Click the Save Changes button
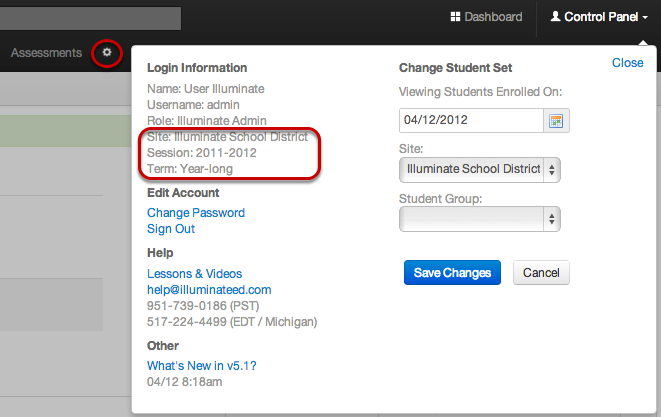Image resolution: width=661 pixels, height=417 pixels. [x=452, y=272]
